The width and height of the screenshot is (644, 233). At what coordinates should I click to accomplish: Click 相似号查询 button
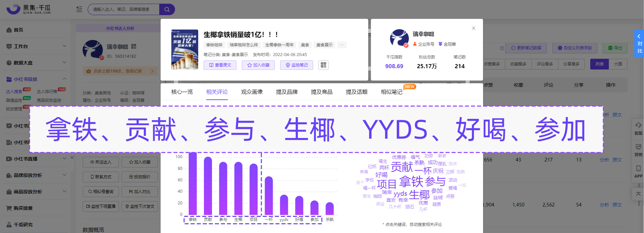coord(101,192)
